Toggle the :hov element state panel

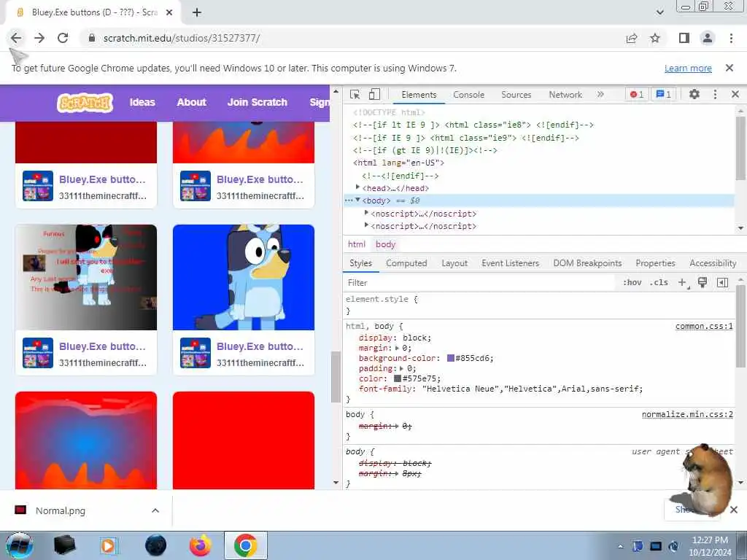pyautogui.click(x=632, y=282)
